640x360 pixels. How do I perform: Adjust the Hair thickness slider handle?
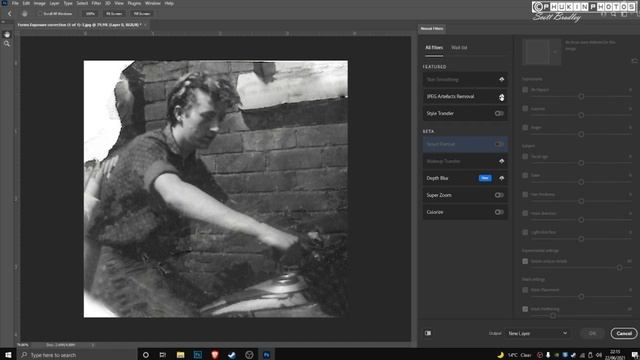(x=581, y=201)
